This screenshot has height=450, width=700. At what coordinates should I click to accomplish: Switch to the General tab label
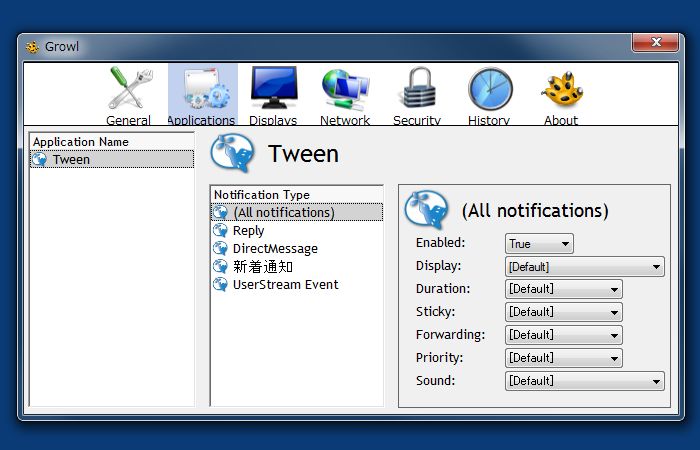click(128, 120)
